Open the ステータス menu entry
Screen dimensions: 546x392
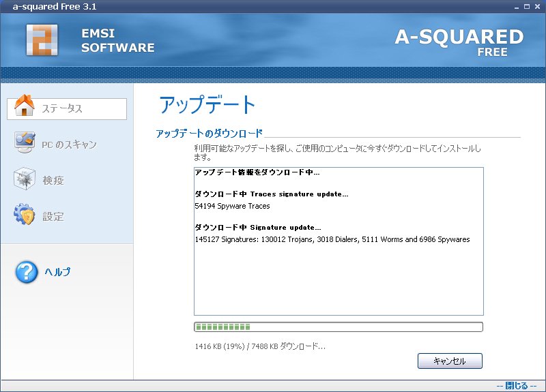coord(67,109)
